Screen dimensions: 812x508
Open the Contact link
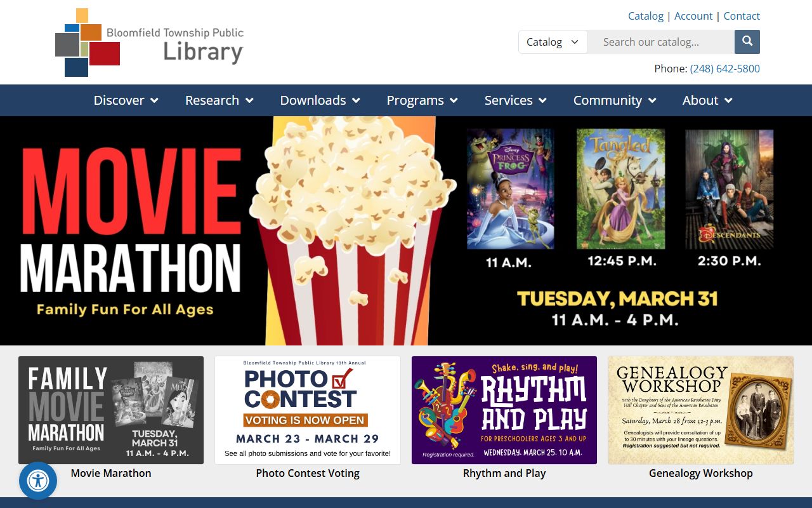742,16
